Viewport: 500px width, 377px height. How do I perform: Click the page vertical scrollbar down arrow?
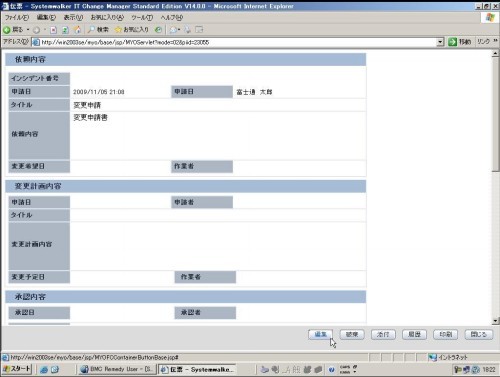pos(496,321)
